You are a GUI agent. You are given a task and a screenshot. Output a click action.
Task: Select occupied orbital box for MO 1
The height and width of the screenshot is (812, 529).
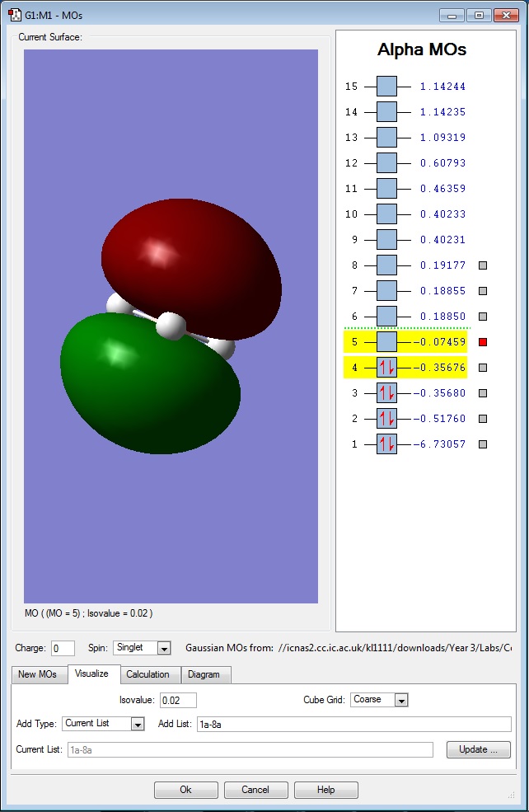point(386,444)
